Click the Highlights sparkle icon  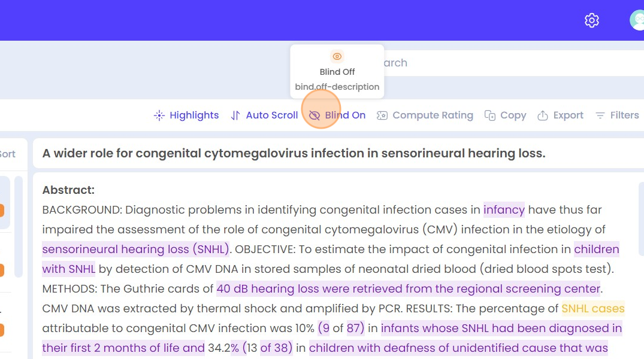[159, 115]
